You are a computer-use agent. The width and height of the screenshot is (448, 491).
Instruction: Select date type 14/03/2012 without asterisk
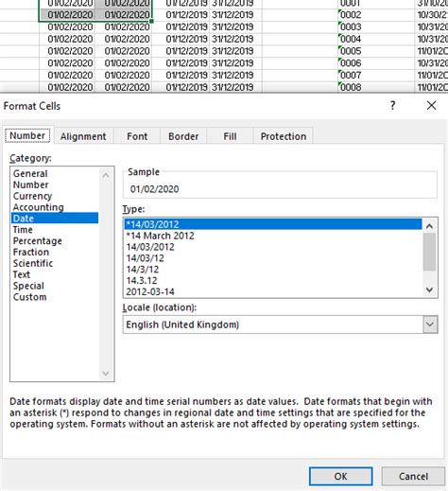pos(273,247)
